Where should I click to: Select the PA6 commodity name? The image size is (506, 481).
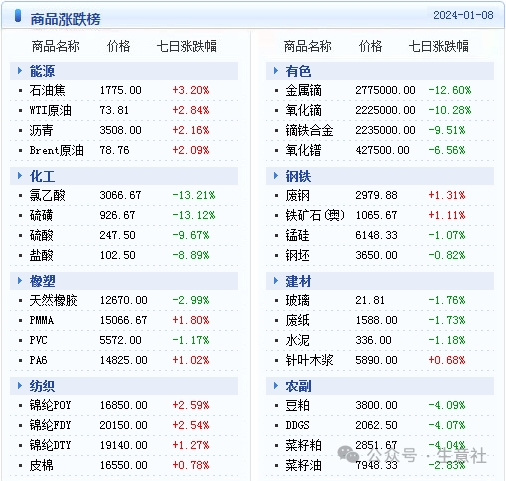click(38, 360)
